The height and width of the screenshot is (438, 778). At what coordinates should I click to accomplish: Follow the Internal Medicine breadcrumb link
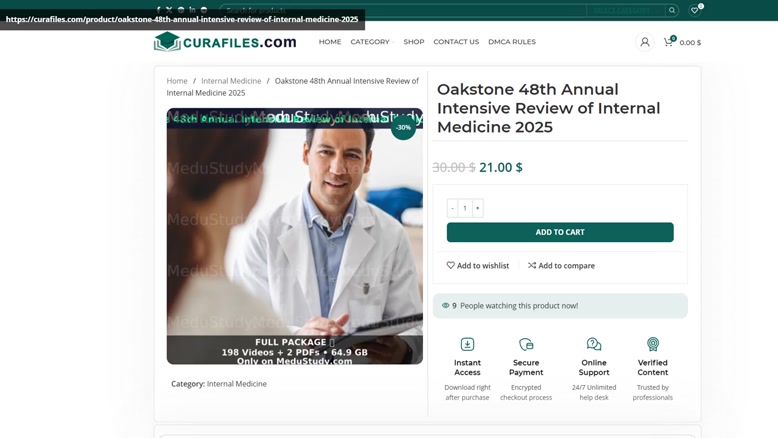231,81
